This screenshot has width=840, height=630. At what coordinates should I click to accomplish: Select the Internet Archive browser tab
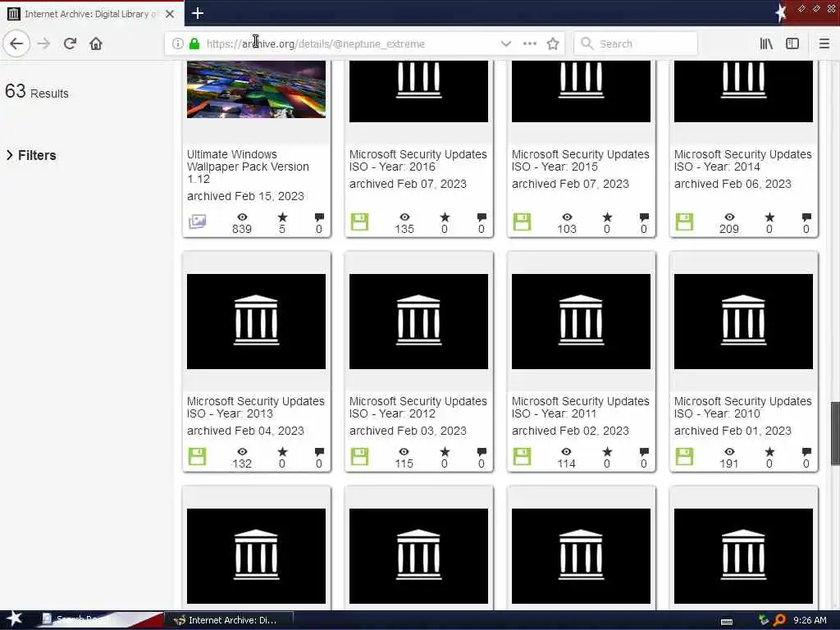pos(92,14)
